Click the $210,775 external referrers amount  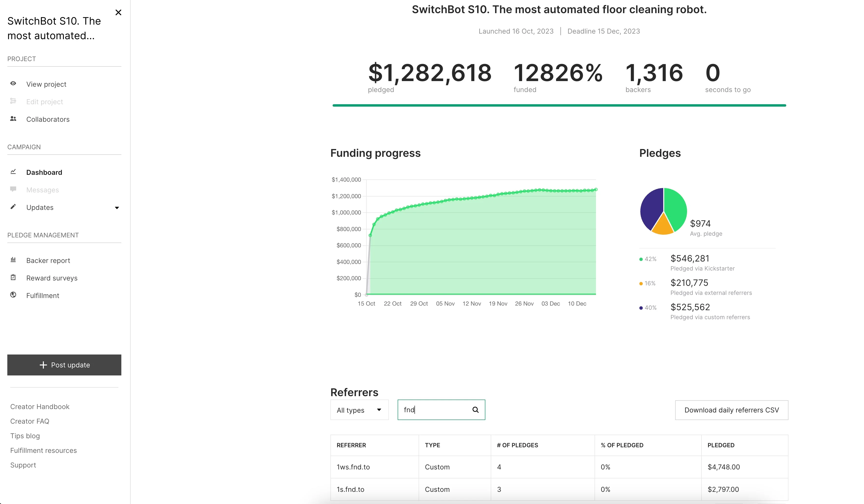(689, 283)
